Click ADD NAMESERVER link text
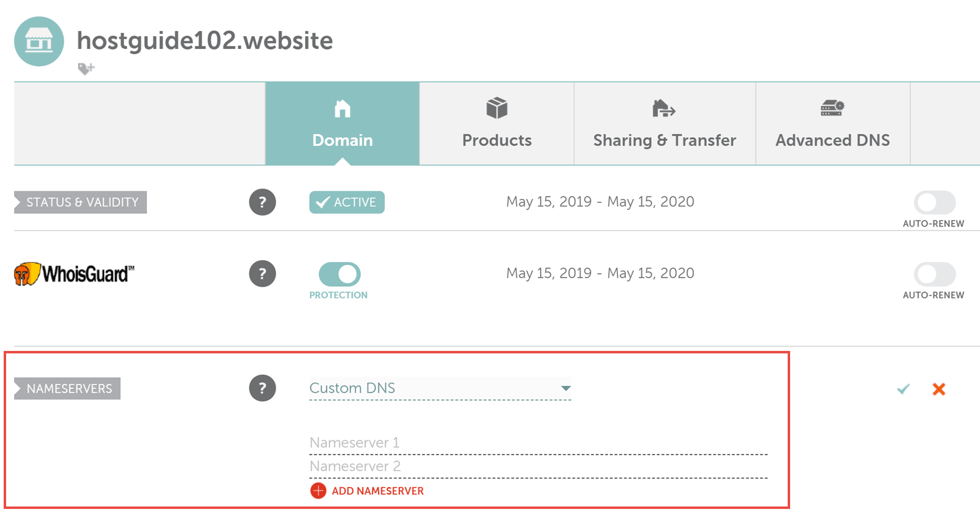980x512 pixels. [378, 491]
